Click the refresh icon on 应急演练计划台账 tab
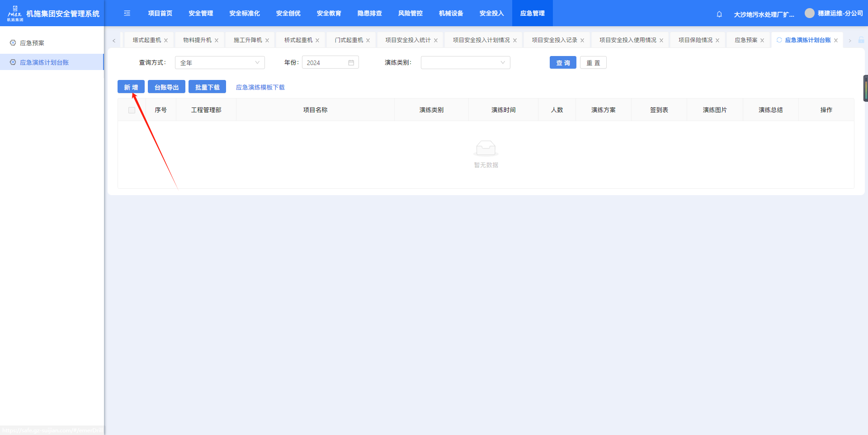The width and height of the screenshot is (868, 435). (779, 40)
